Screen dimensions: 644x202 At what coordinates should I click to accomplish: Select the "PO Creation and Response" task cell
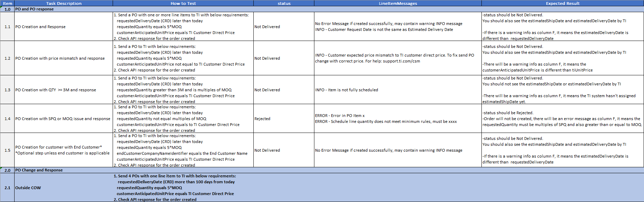(41, 27)
